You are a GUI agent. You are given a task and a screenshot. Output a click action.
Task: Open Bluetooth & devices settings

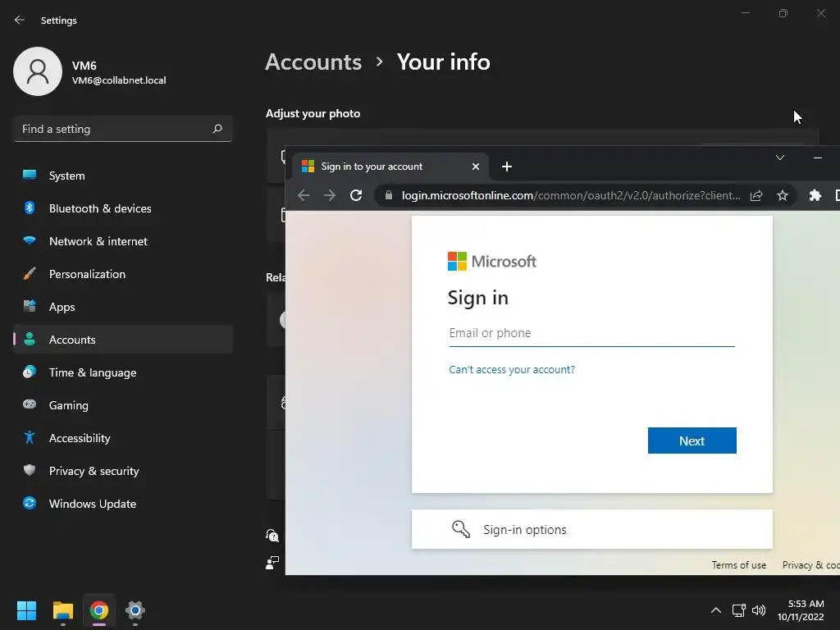coord(123,208)
